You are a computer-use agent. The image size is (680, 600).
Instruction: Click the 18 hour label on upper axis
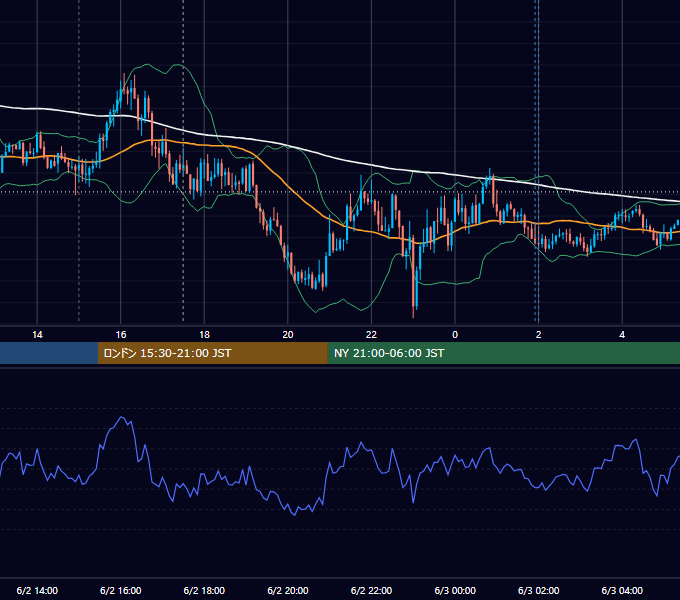click(x=204, y=335)
